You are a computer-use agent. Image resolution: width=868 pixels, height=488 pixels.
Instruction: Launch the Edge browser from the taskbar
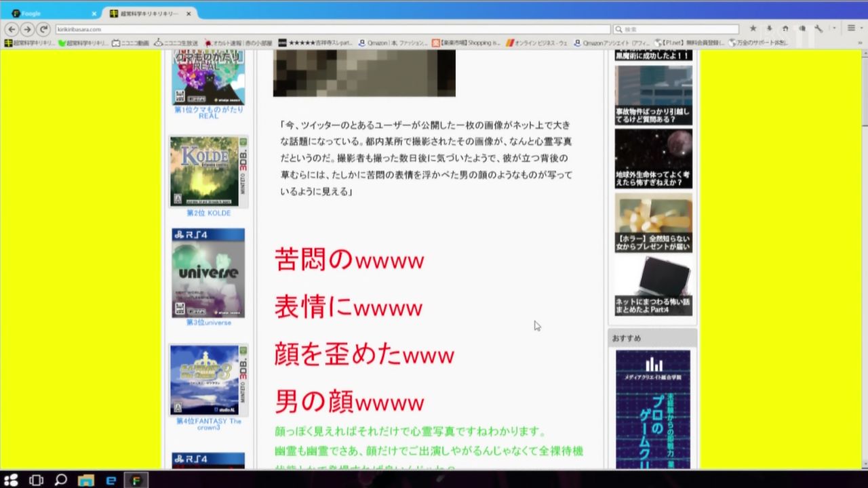click(111, 480)
